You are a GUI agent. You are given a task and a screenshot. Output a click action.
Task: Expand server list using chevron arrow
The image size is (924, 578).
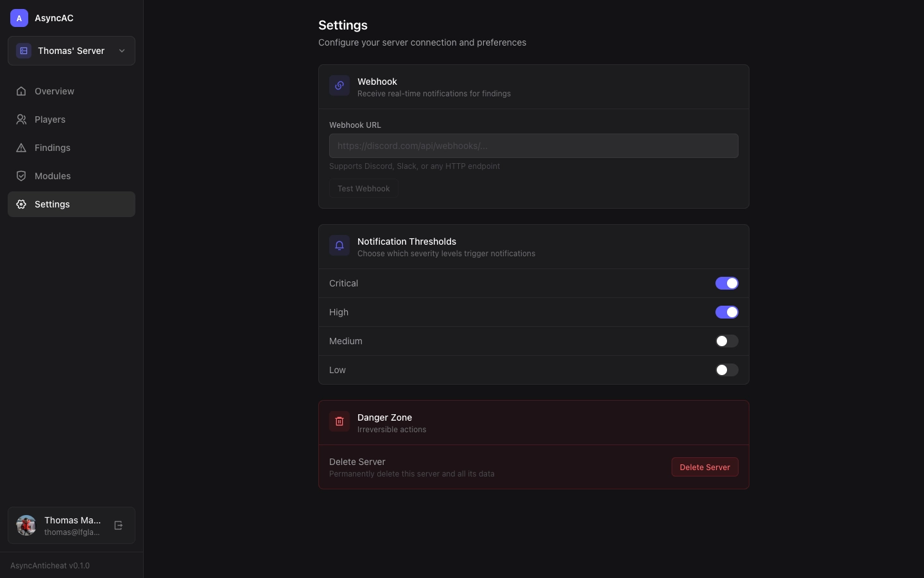pos(122,51)
